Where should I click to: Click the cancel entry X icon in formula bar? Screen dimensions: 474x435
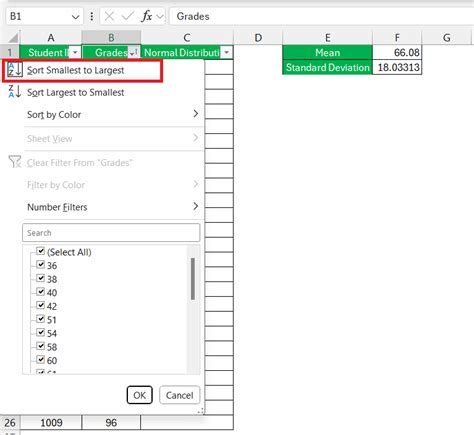(109, 16)
